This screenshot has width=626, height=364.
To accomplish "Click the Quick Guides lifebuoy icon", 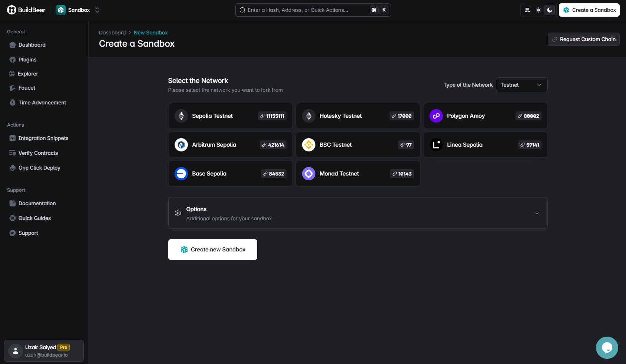I will point(13,218).
